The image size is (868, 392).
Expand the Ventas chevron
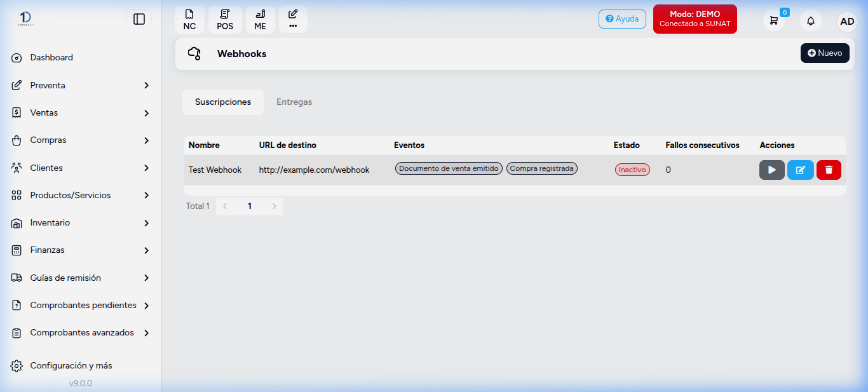[x=146, y=113]
